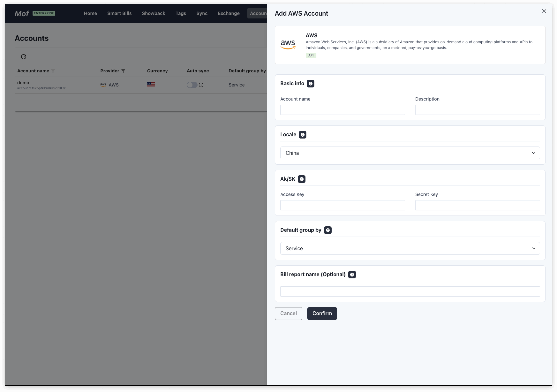Click the Default group by column header
557x392 pixels.
pyautogui.click(x=247, y=71)
